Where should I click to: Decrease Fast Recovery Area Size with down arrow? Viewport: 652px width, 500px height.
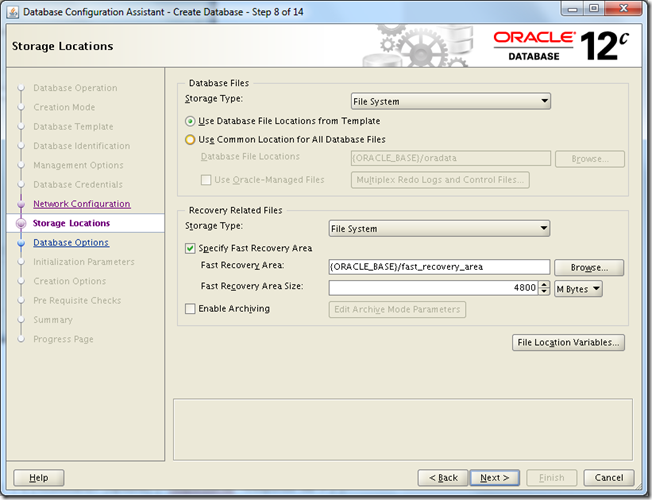pyautogui.click(x=545, y=293)
